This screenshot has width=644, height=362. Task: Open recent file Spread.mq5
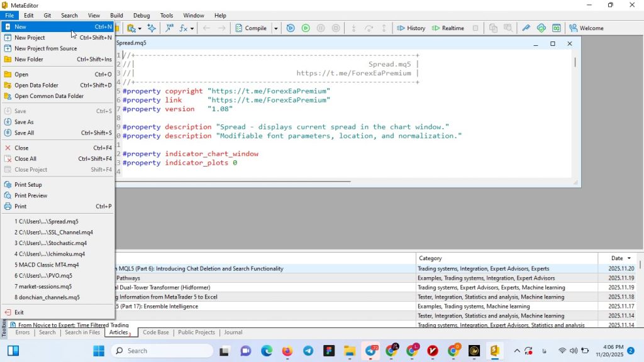click(x=57, y=221)
